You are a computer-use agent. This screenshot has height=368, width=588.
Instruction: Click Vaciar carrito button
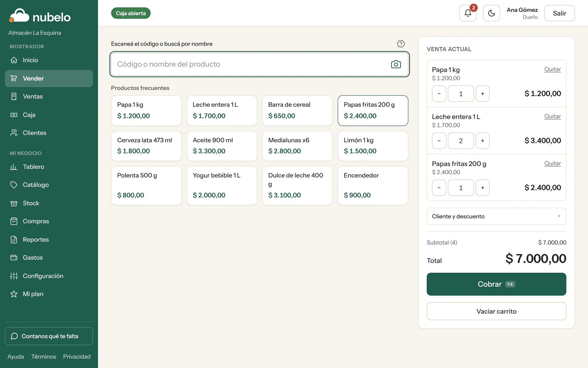click(496, 311)
